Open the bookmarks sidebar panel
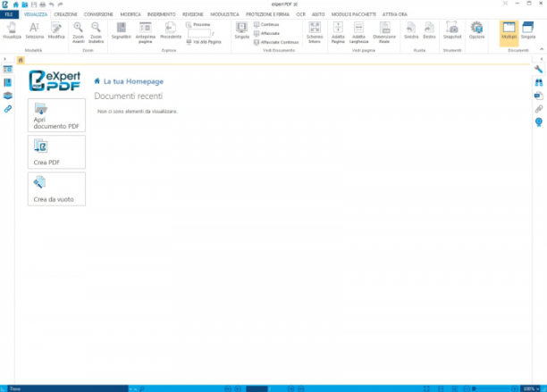This screenshot has width=547, height=392. (8, 82)
